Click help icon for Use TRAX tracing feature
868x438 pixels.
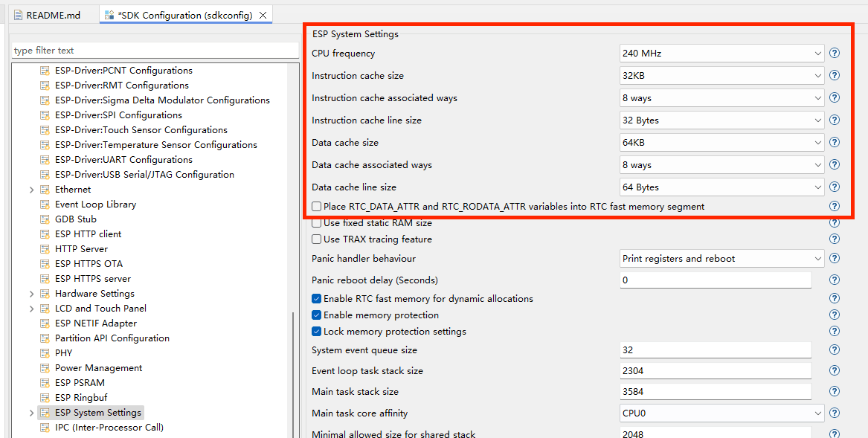pos(835,239)
